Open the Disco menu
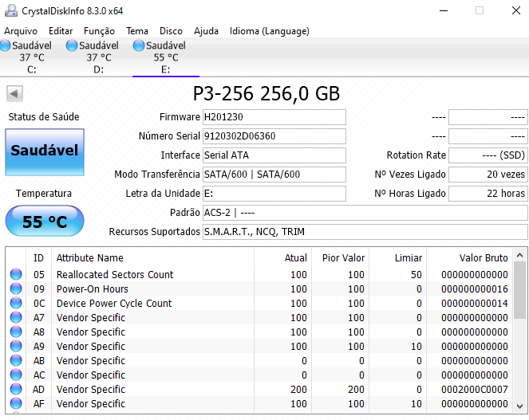Image resolution: width=529 pixels, height=420 pixels. (x=171, y=31)
